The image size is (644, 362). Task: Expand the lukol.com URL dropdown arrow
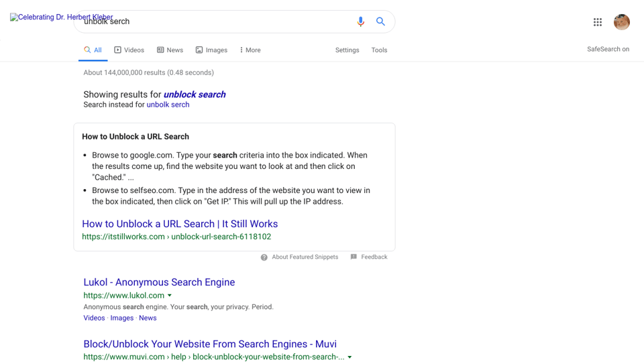click(169, 296)
